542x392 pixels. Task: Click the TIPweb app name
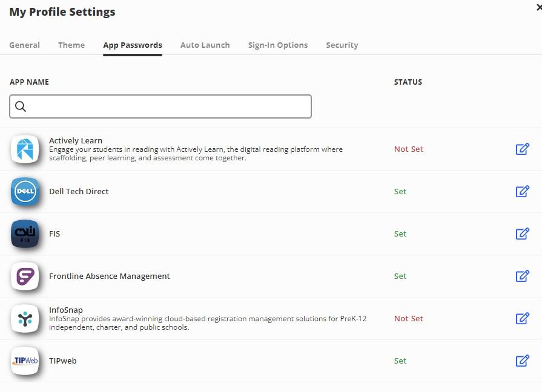coord(62,361)
